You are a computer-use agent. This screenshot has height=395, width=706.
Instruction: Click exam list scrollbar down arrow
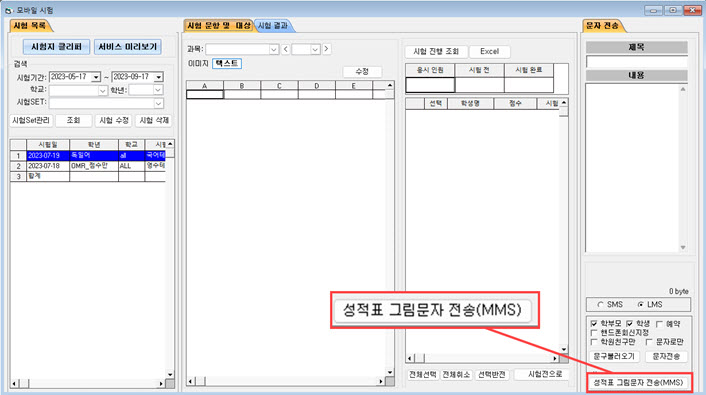(170, 374)
